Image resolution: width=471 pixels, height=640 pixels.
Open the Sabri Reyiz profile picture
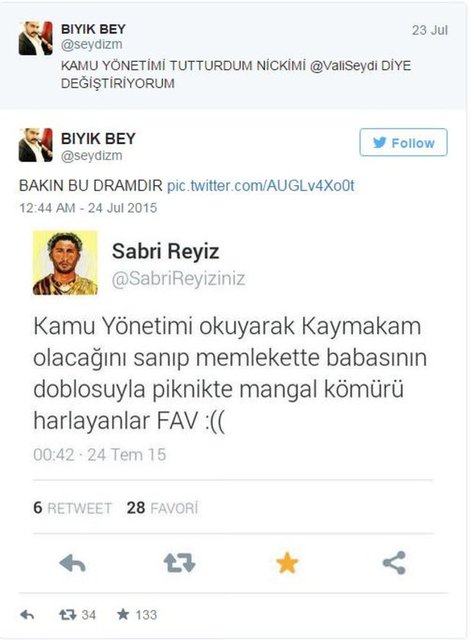[x=65, y=262]
